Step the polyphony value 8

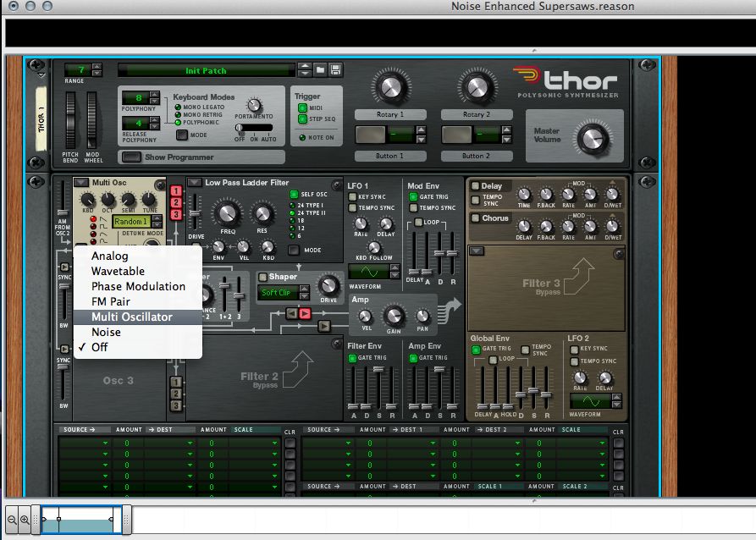pos(154,98)
